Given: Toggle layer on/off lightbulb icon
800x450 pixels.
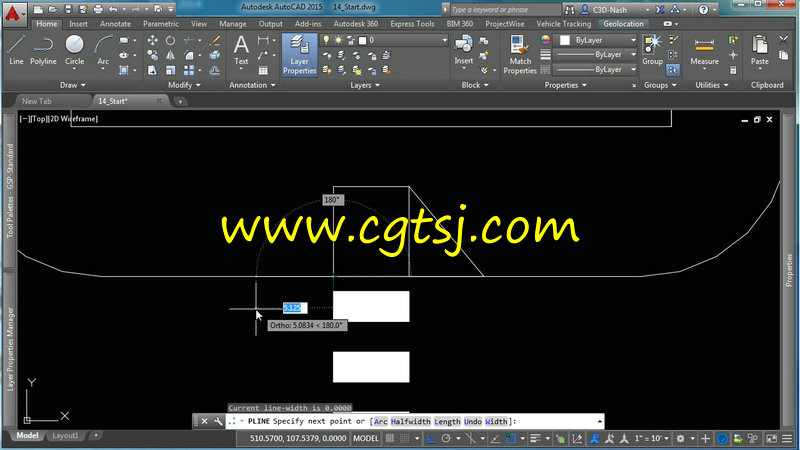Looking at the screenshot, I should pos(326,40).
